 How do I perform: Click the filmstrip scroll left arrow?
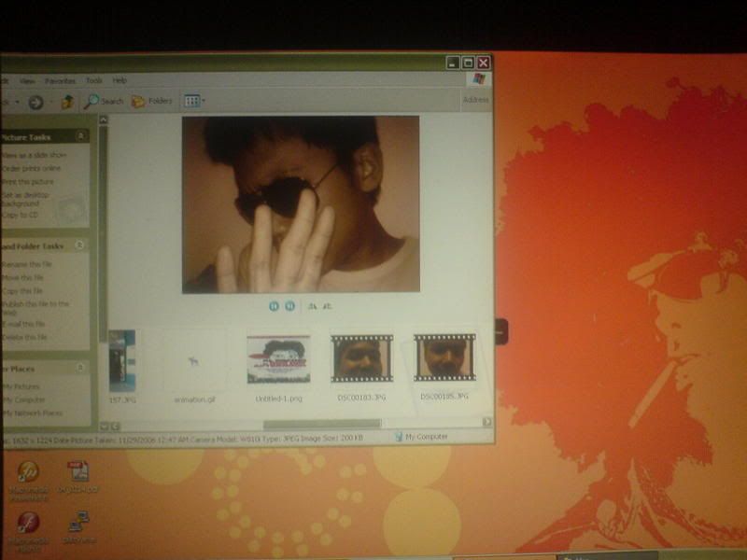(x=115, y=427)
